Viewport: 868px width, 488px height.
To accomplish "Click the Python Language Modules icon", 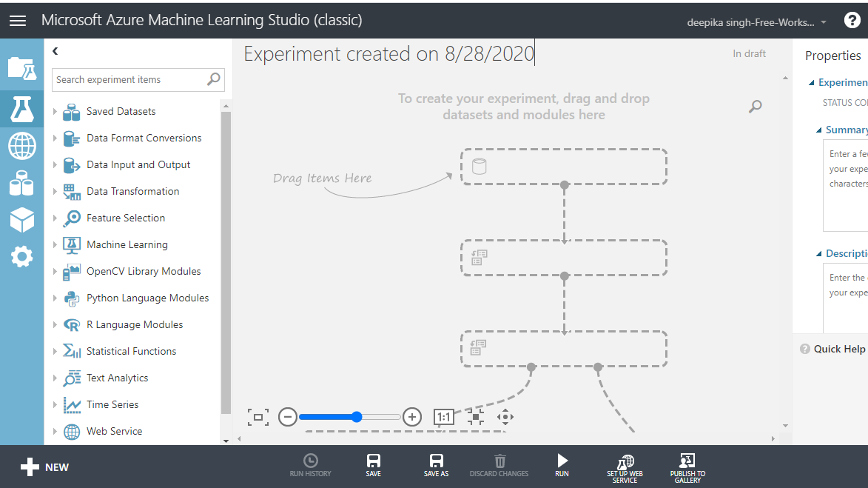I will [x=72, y=298].
